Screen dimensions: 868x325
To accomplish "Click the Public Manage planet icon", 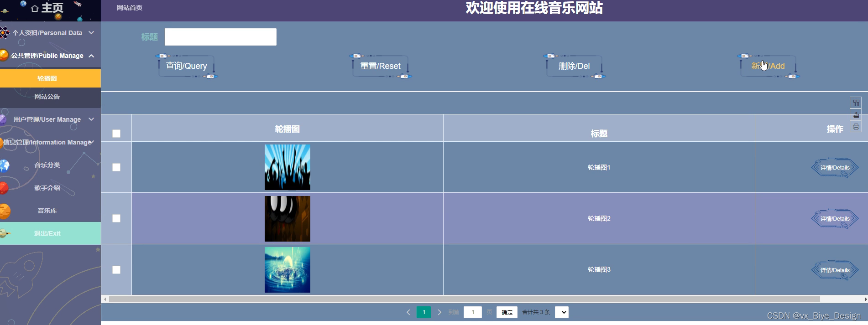I will tap(4, 55).
